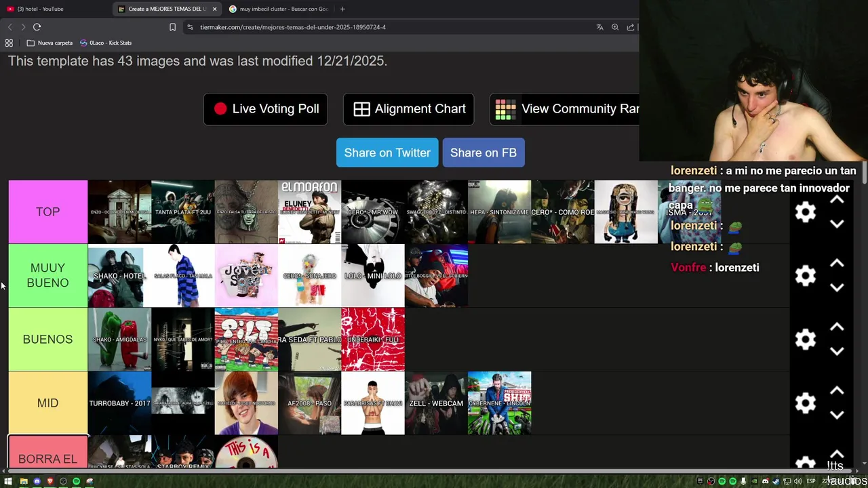
Task: Open the 0Laco - Kick Stats bookmark
Action: 106,43
